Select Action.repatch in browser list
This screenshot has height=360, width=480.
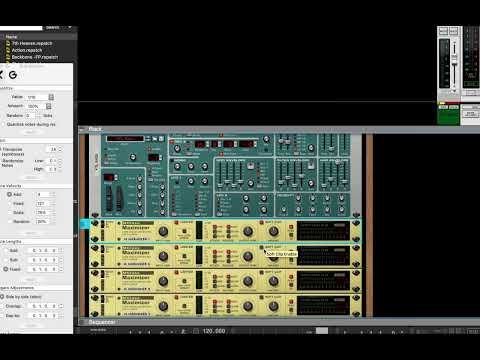point(27,50)
